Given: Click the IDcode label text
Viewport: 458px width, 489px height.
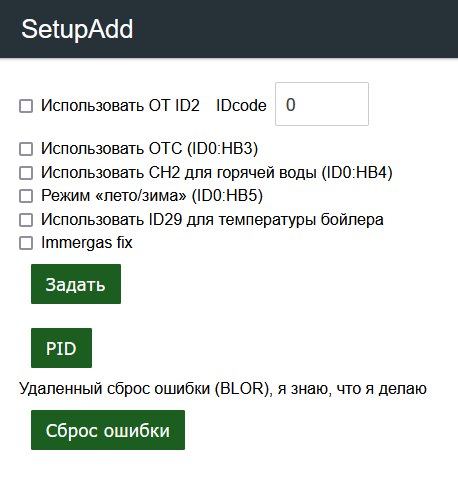Looking at the screenshot, I should pos(241,106).
